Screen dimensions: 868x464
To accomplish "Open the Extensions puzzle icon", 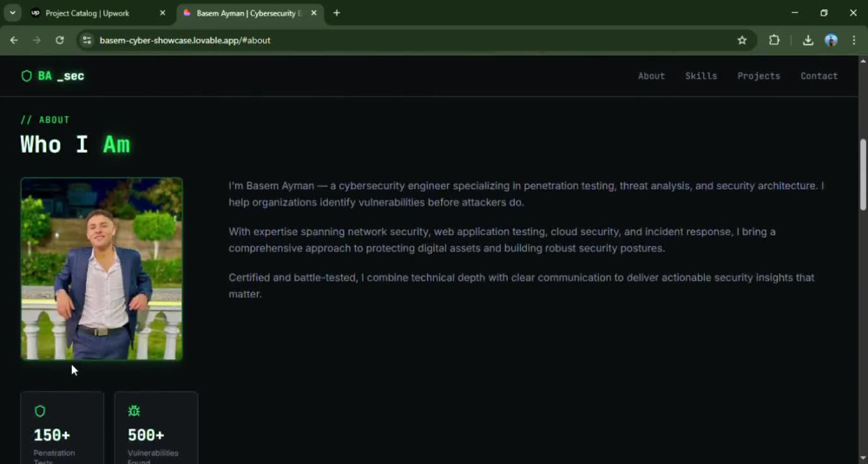I will [774, 41].
